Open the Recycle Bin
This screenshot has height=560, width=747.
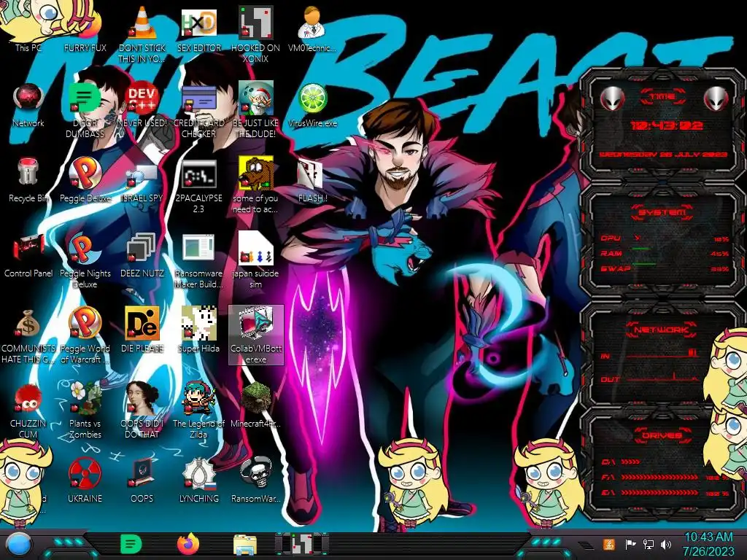(28, 180)
